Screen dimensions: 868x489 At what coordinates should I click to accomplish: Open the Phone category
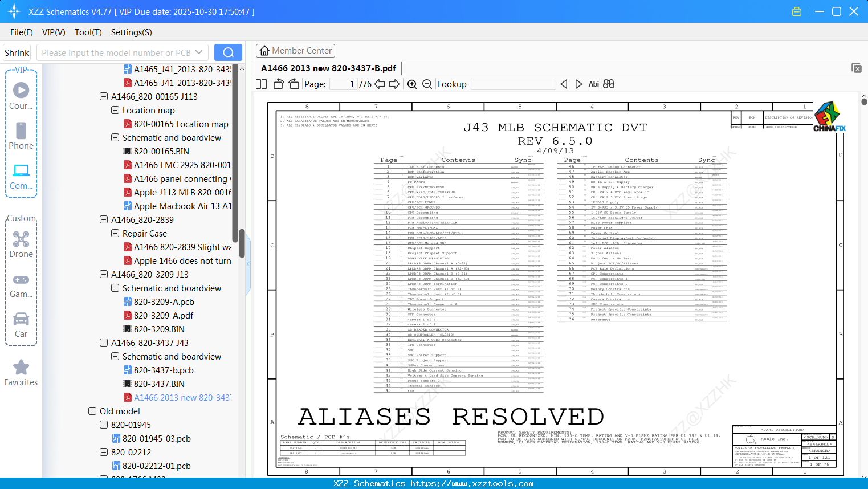pos(21,136)
